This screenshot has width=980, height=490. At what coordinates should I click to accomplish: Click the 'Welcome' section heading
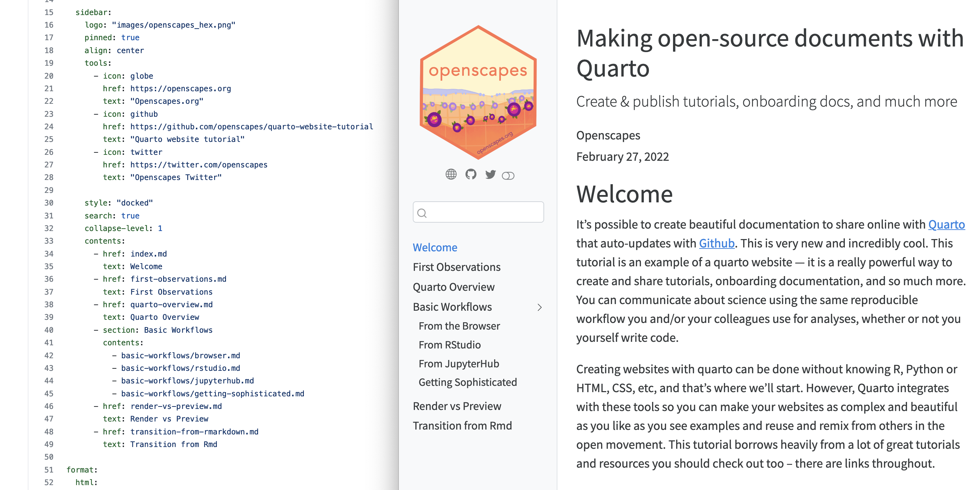(x=624, y=194)
